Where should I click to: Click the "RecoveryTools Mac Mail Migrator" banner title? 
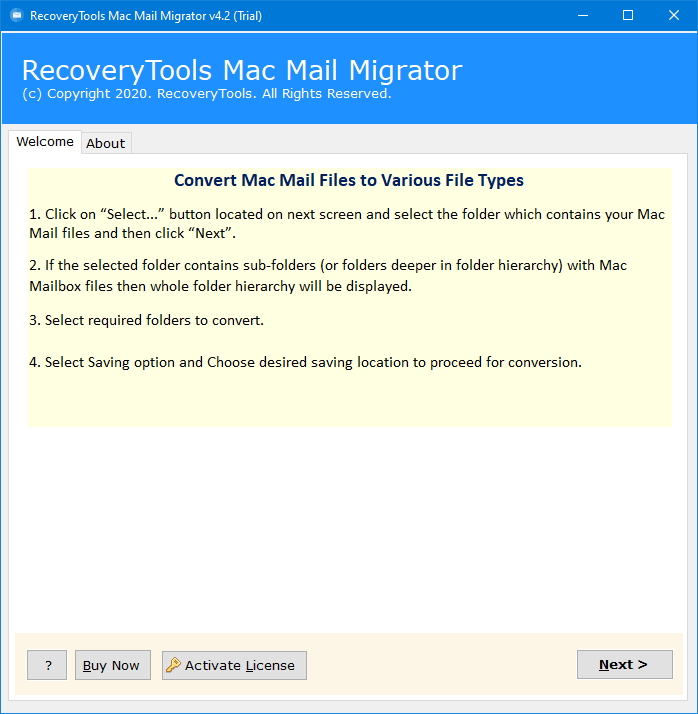coord(242,71)
